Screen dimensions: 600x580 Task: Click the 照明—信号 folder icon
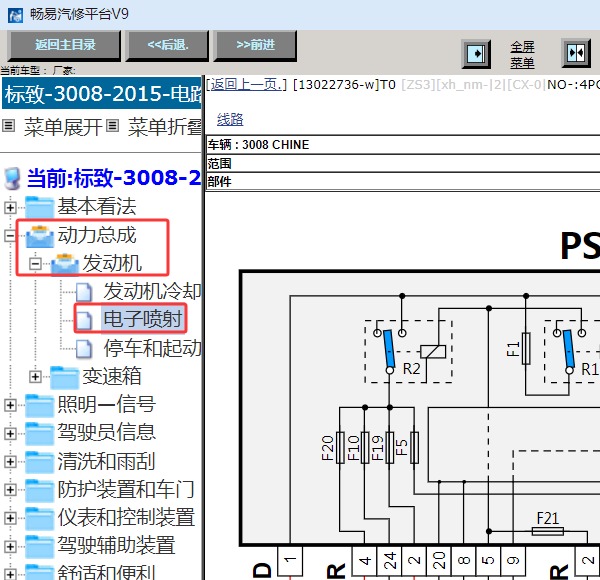tap(39, 405)
